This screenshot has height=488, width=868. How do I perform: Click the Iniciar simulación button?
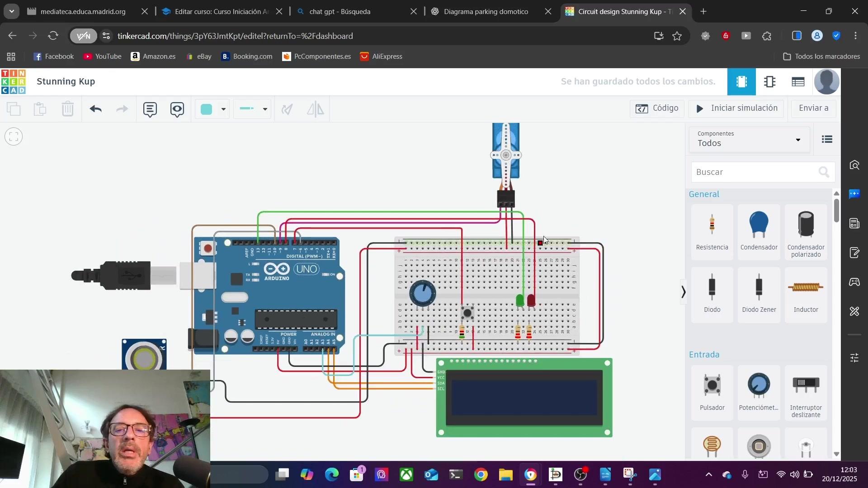[x=736, y=108]
